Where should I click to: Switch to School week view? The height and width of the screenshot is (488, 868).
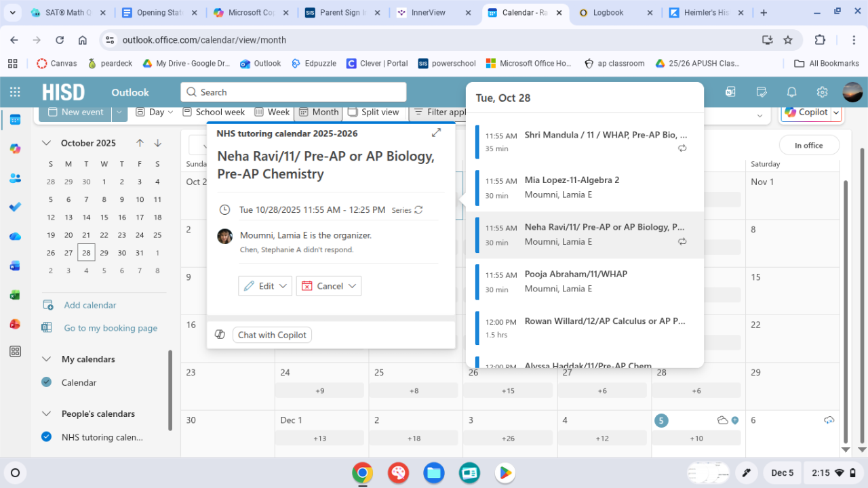coord(213,112)
